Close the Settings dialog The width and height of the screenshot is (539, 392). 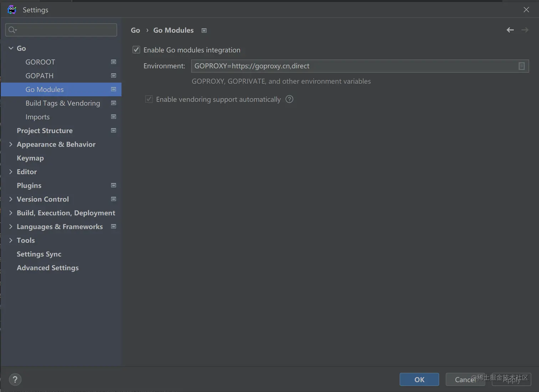pos(526,10)
